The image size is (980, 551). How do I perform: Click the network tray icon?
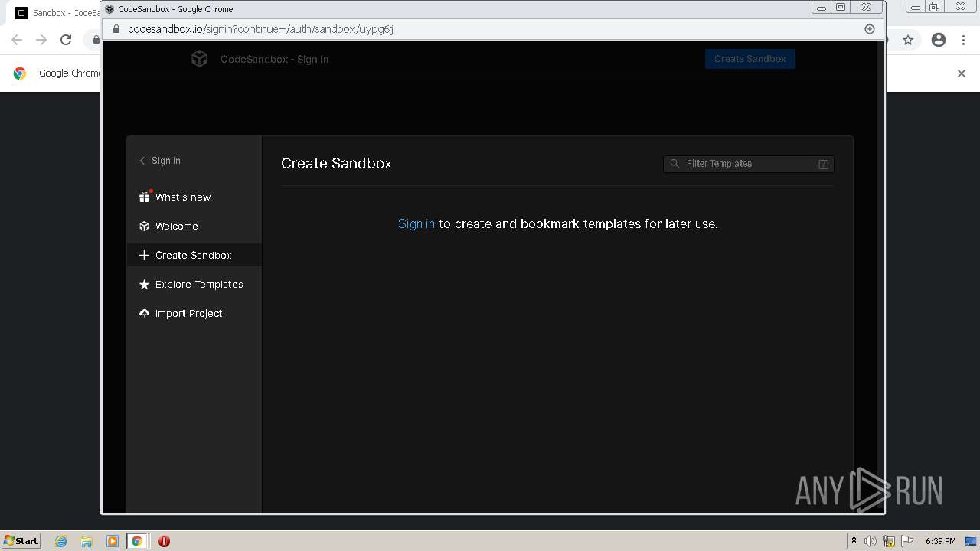[x=889, y=541]
